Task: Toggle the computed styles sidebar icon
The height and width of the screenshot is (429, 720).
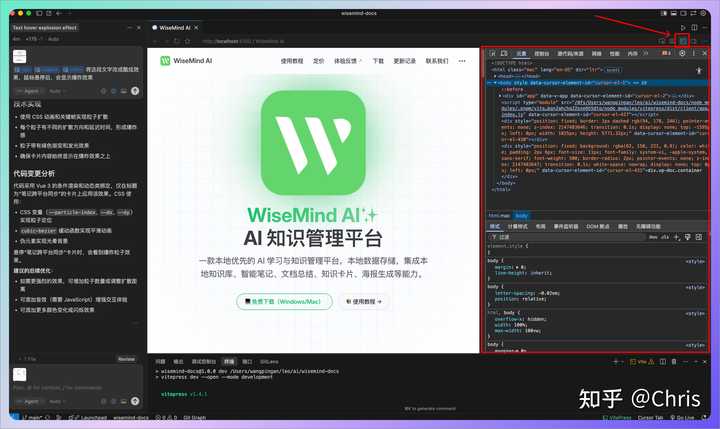Action: click(x=699, y=237)
